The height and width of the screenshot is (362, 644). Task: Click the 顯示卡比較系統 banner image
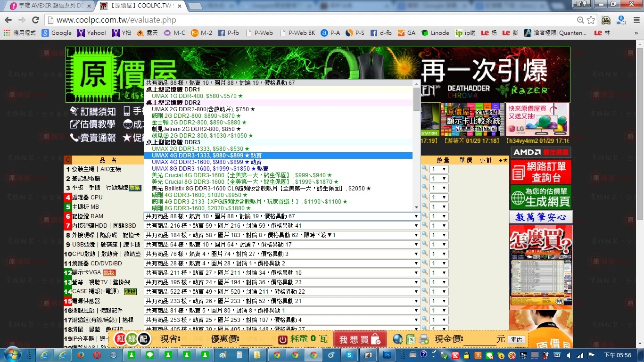pyautogui.click(x=471, y=119)
